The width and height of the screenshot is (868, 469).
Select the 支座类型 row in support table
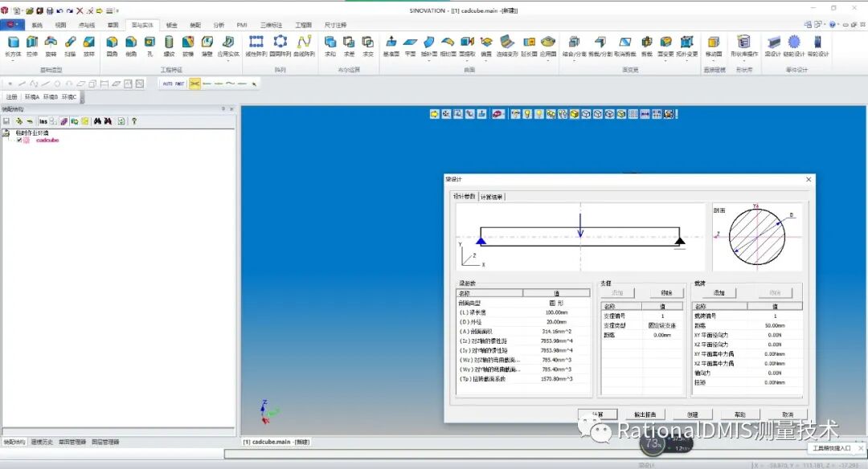coord(642,326)
